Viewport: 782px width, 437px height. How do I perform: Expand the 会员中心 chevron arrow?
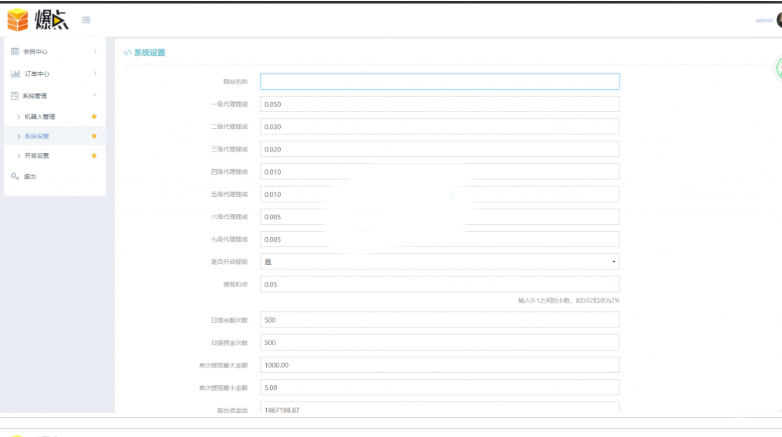click(x=95, y=51)
